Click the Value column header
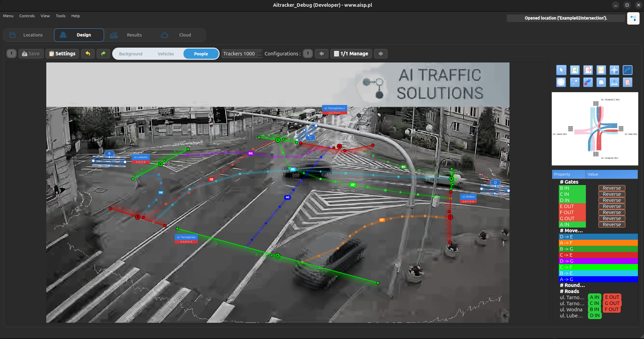This screenshot has width=644, height=339. pyautogui.click(x=612, y=174)
